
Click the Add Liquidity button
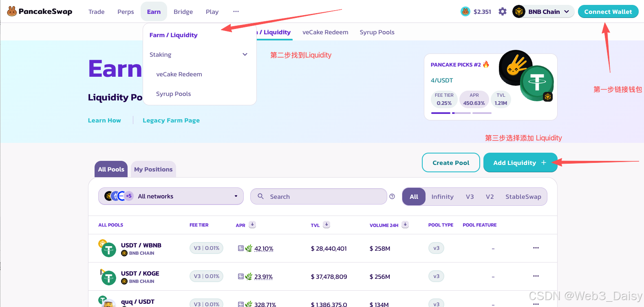[520, 162]
